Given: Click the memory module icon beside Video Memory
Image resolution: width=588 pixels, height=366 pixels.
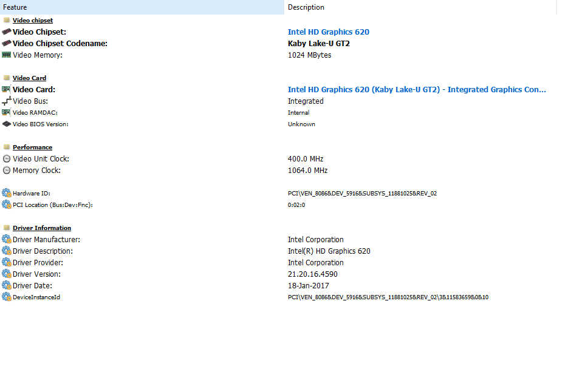Looking at the screenshot, I should click(x=6, y=55).
